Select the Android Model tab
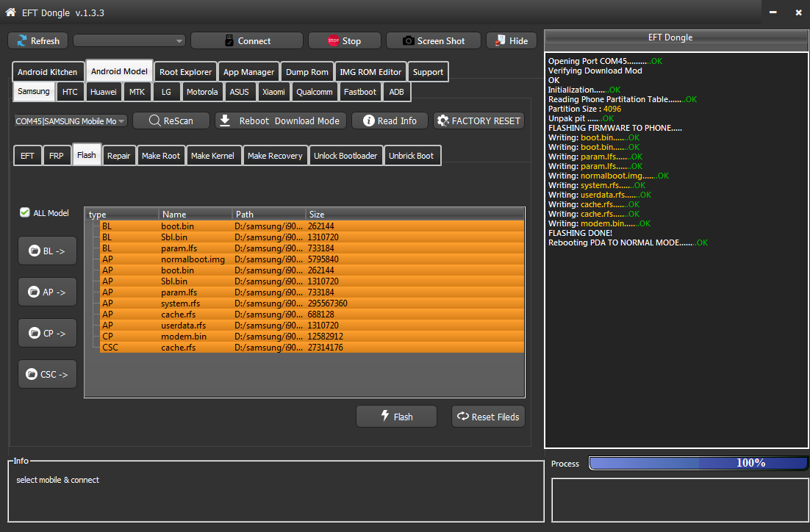810x532 pixels. (119, 71)
